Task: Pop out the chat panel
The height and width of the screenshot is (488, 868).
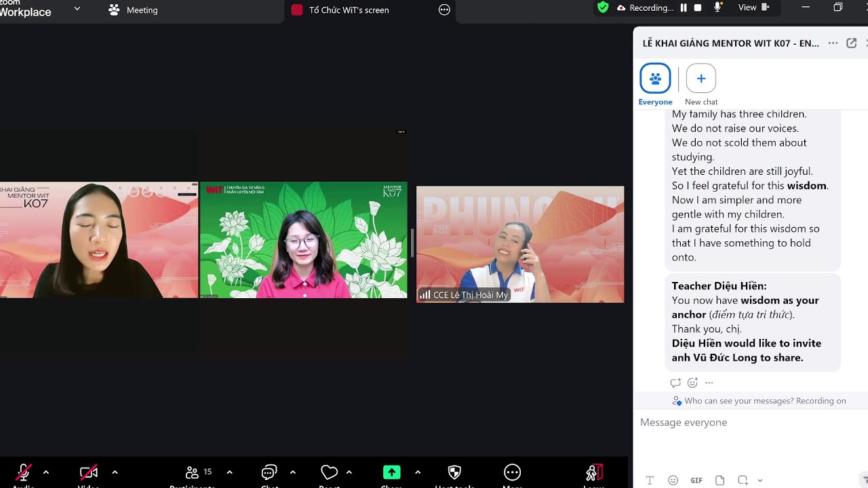Action: coord(852,43)
